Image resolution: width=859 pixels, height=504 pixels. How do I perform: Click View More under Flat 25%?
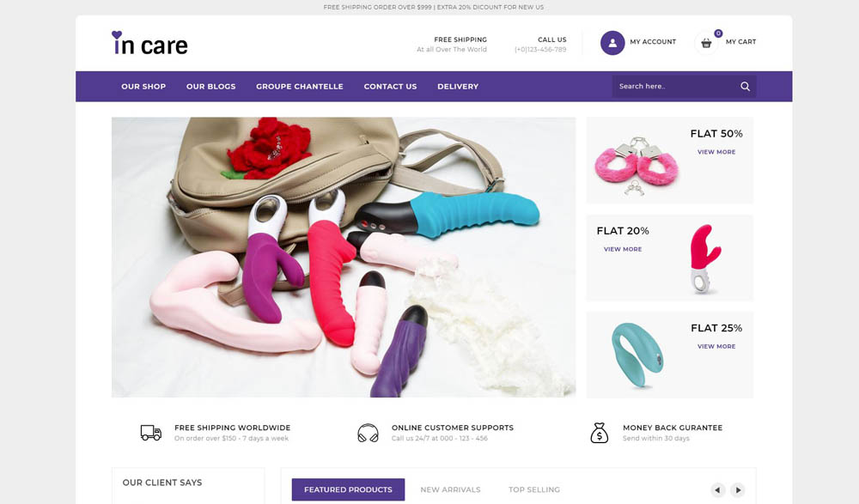716,347
